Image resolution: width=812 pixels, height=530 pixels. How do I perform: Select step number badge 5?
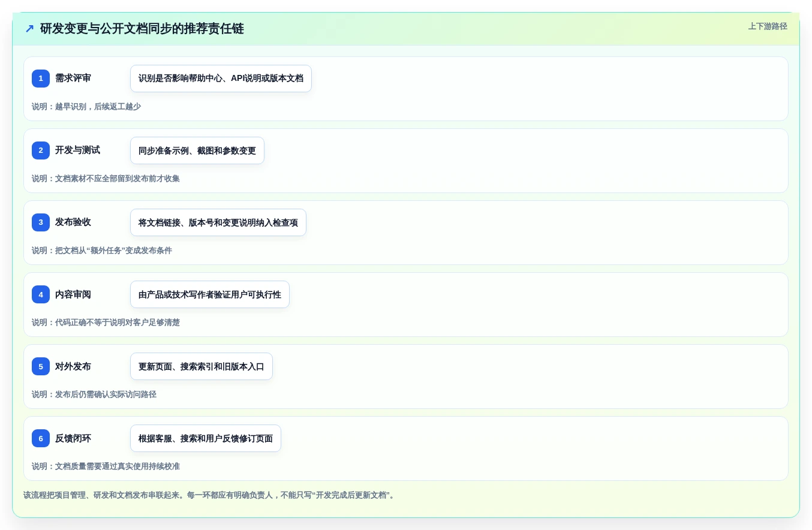click(x=41, y=366)
